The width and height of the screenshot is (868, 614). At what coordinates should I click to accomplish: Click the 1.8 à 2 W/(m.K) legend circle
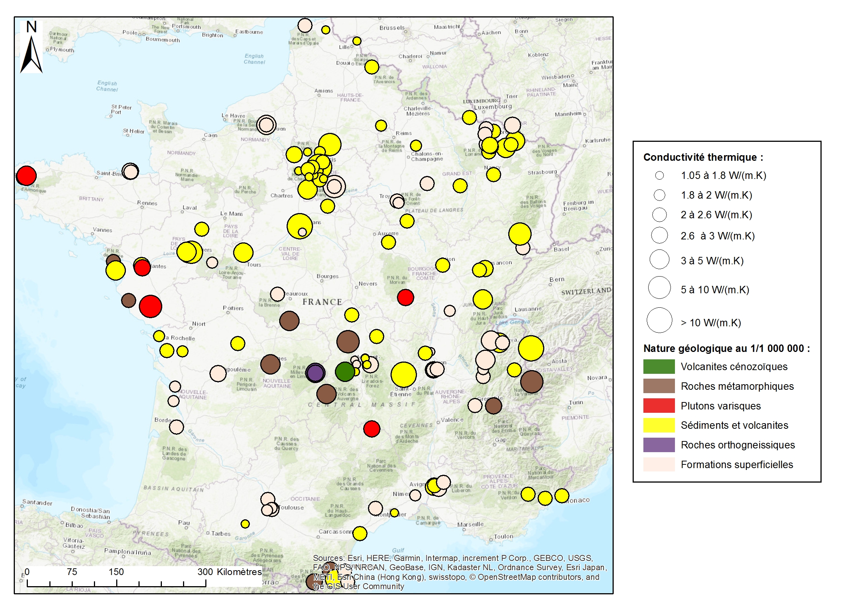click(x=659, y=195)
